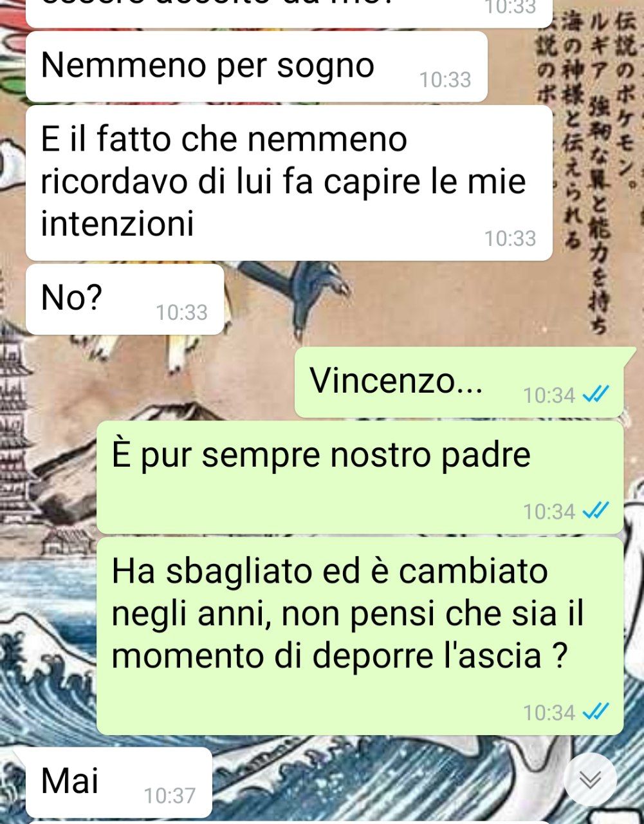Tap the 10:33 timestamp on 'Nemmeno per sogno'
This screenshot has height=824, width=644.
pos(445,80)
